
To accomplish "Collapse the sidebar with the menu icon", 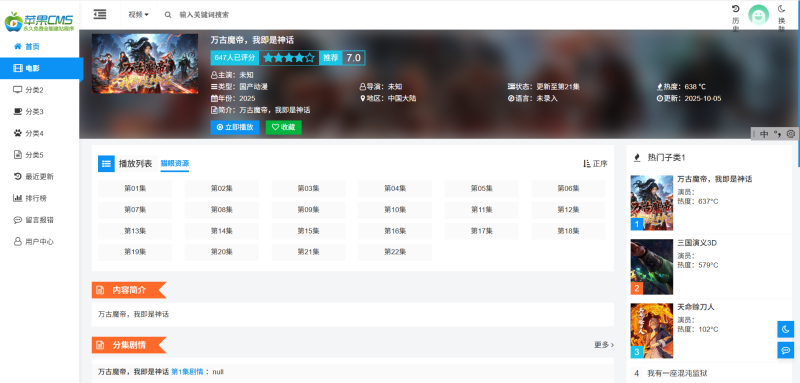I will pos(100,14).
